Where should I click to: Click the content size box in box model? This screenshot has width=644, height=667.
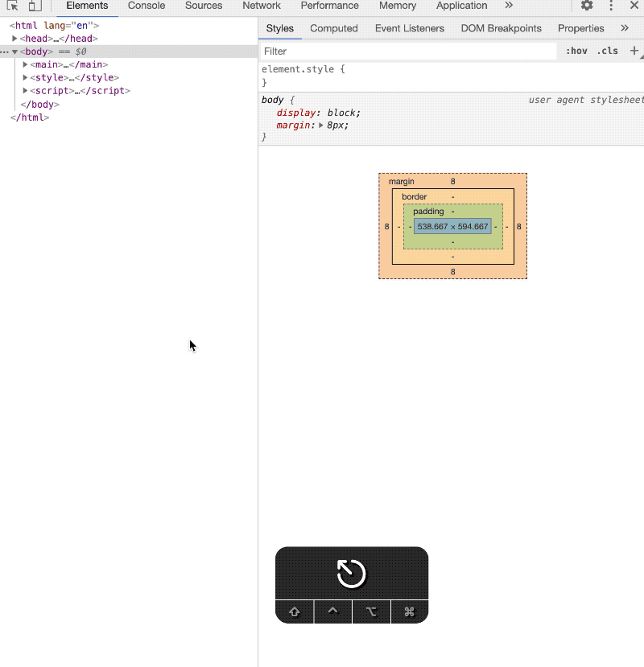452,227
